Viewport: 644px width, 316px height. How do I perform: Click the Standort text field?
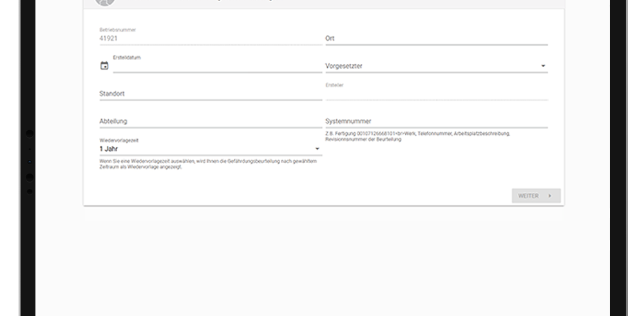tap(210, 94)
